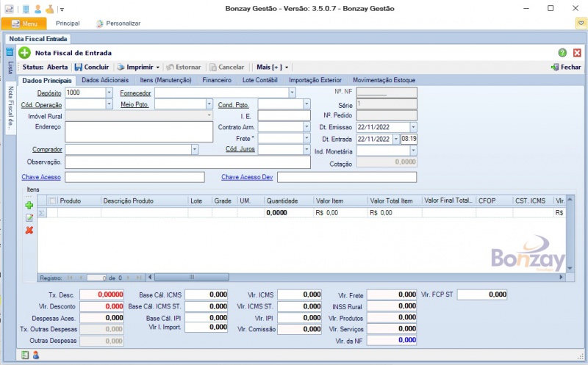Click the edit item pencil icon
The width and height of the screenshot is (588, 365).
(x=29, y=218)
